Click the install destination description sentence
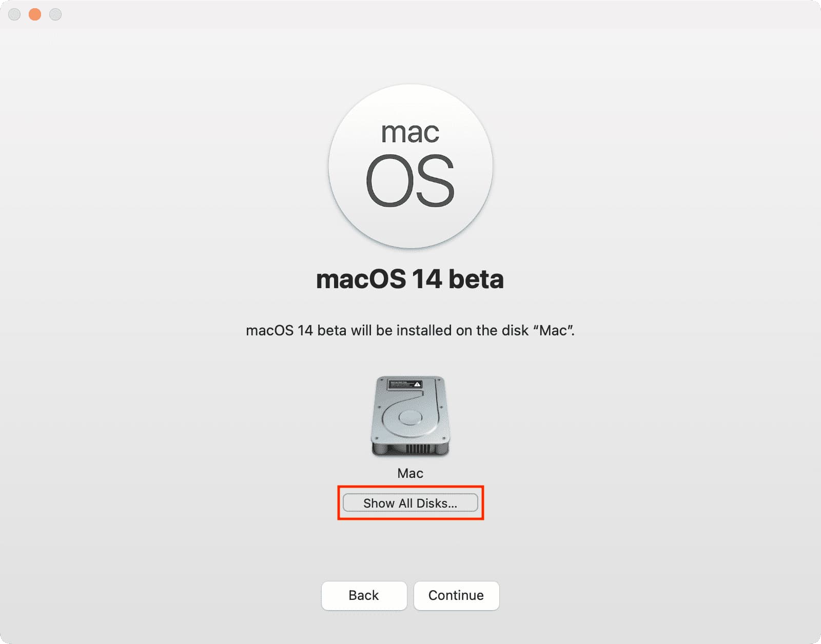This screenshot has height=644, width=821. 410,330
